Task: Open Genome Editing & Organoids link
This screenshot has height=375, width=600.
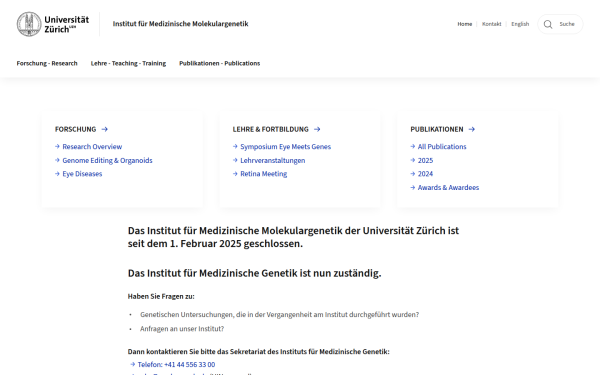Action: 107,160
